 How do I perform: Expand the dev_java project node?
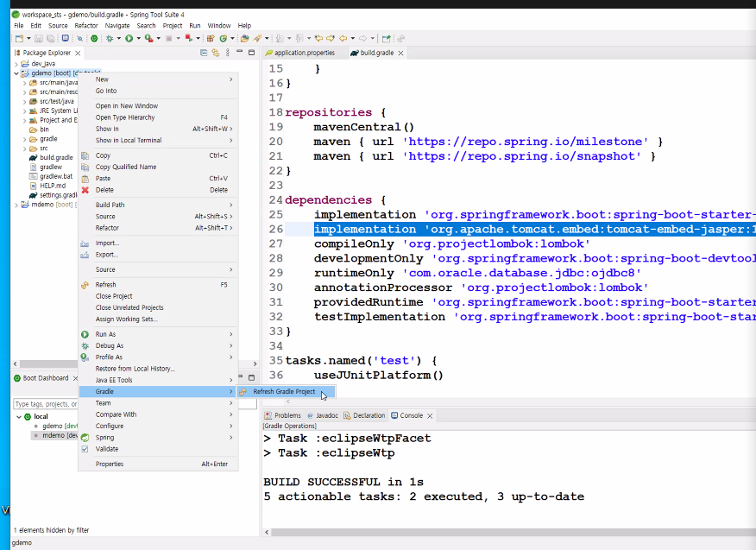[x=16, y=64]
